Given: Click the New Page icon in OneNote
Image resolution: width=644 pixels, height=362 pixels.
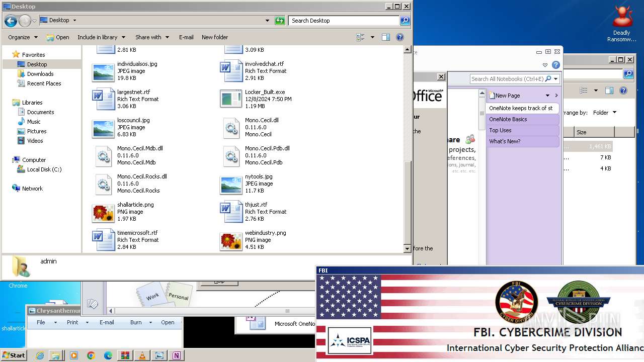Looking at the screenshot, I should (492, 96).
